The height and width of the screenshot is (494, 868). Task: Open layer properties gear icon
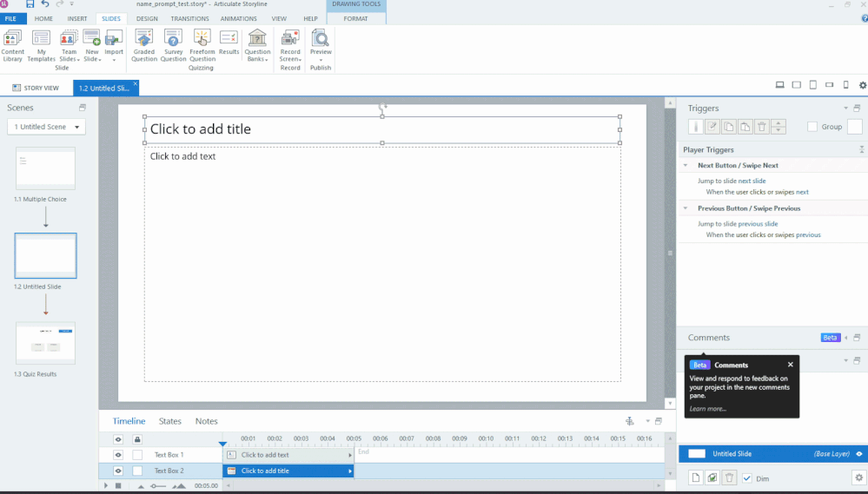coord(858,478)
